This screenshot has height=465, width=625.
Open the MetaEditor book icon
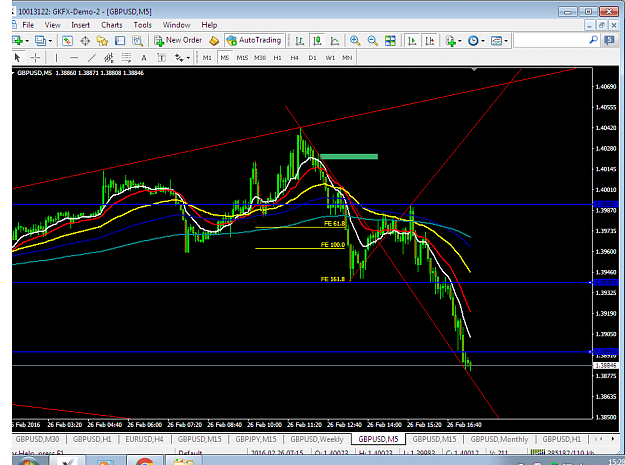tap(214, 41)
